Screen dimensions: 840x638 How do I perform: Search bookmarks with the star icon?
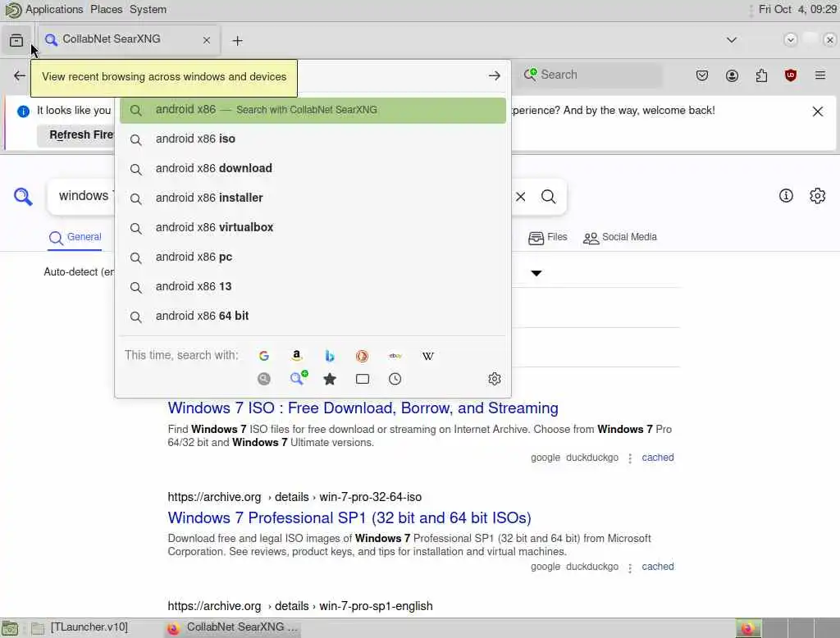click(330, 379)
